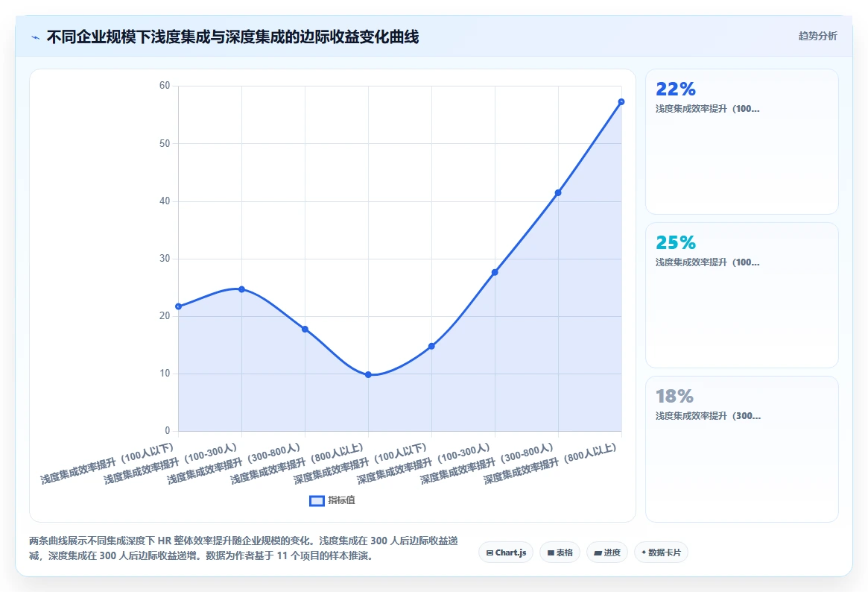This screenshot has height=592, width=868.
Task: Click the chart point for 浅度集成 300-800人
Action: [x=305, y=329]
